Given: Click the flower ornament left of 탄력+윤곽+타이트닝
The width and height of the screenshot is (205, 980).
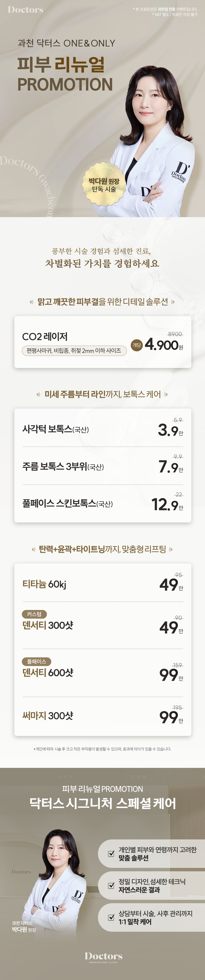Looking at the screenshot, I should [x=33, y=549].
